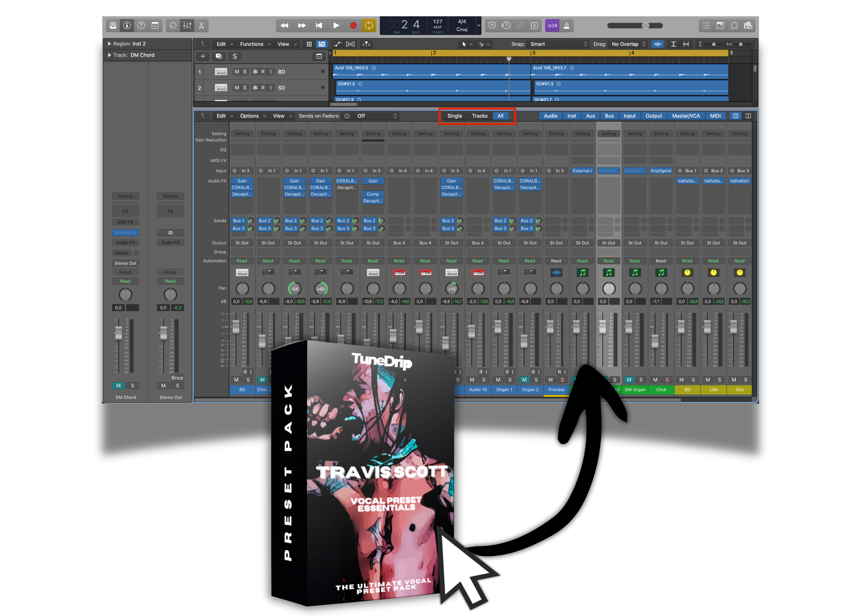Click the Aux channel filter button
The width and height of the screenshot is (861, 616).
(590, 116)
